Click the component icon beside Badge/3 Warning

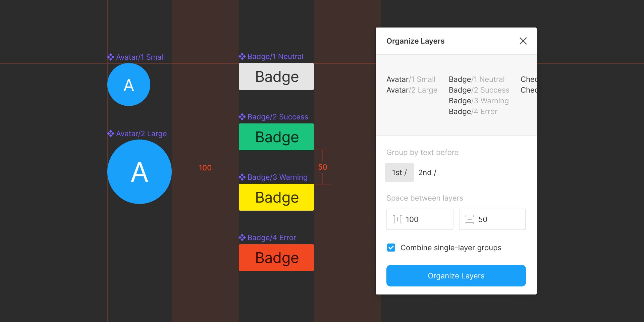242,177
